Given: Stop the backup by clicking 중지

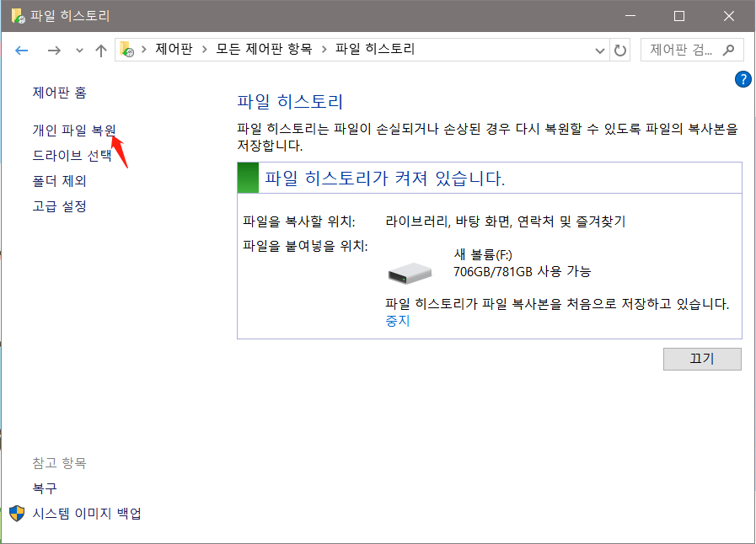Looking at the screenshot, I should [397, 321].
